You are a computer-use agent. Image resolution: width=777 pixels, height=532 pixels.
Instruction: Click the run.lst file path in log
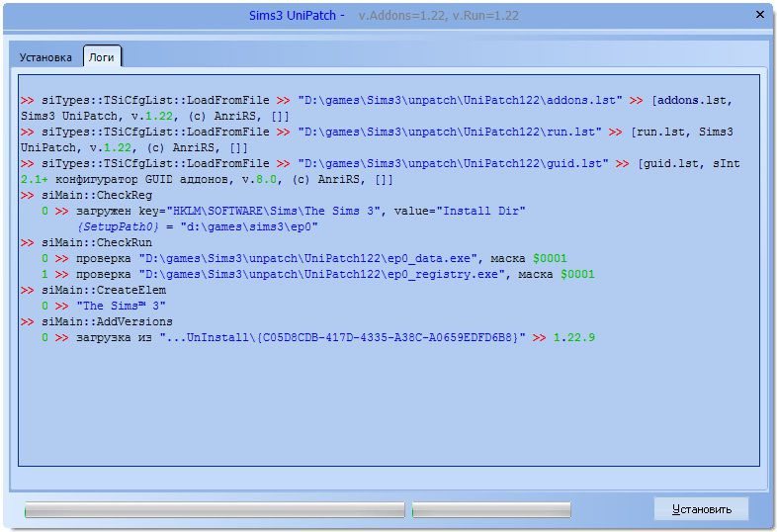coord(450,132)
